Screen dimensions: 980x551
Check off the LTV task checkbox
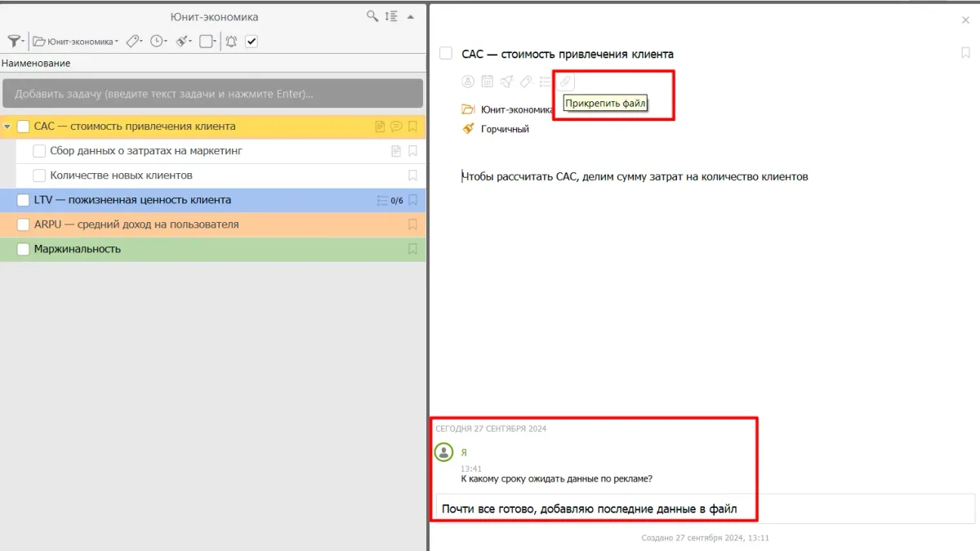coord(23,200)
